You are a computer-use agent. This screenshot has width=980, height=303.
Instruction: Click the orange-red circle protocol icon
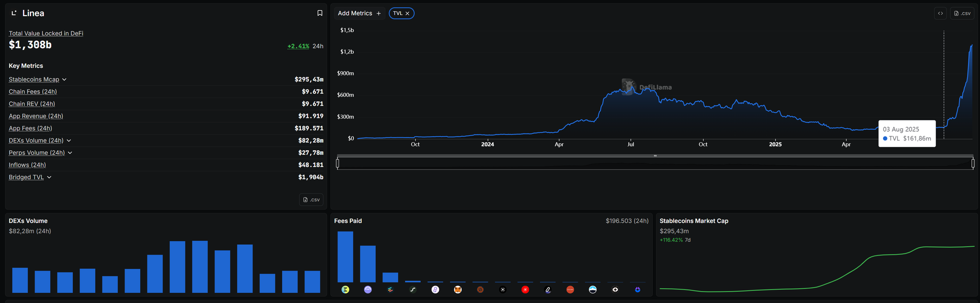pyautogui.click(x=570, y=290)
